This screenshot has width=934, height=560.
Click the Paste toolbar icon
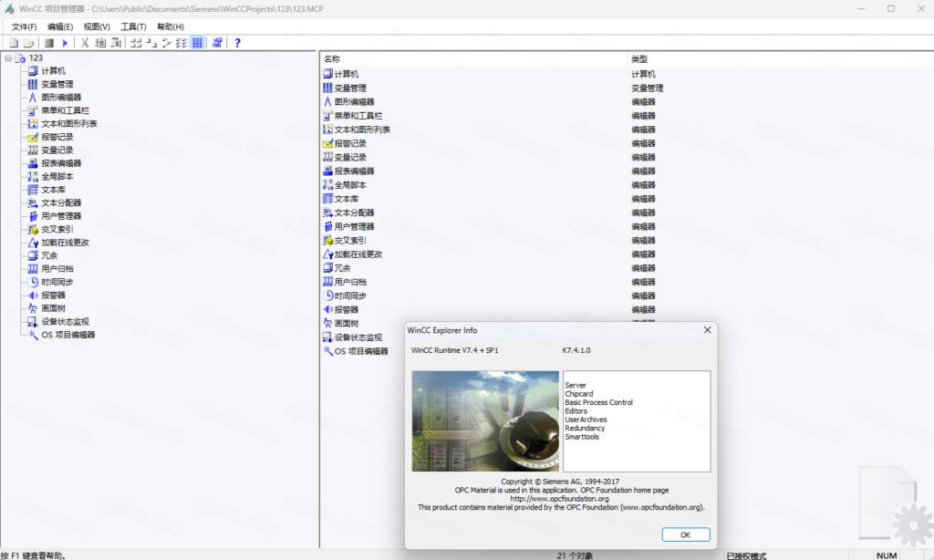116,43
